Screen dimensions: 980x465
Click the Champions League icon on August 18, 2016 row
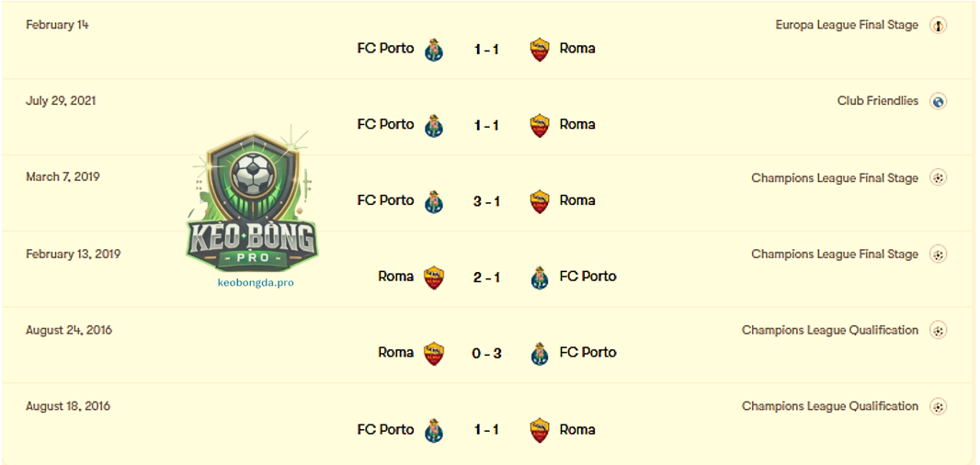938,407
